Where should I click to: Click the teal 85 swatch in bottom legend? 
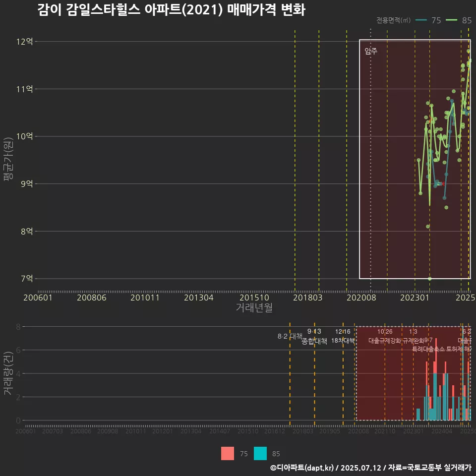pyautogui.click(x=260, y=454)
